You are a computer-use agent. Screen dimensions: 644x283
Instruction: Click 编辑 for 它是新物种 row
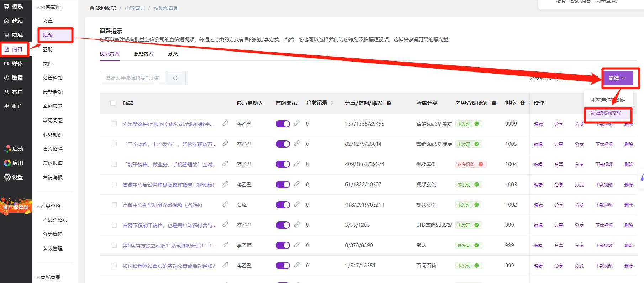[x=538, y=124]
